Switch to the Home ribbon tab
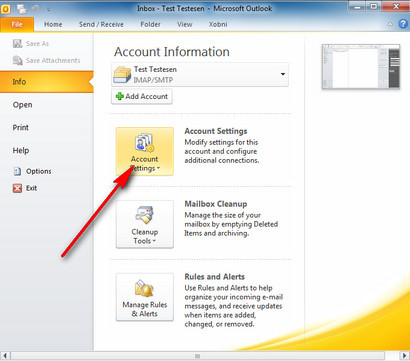 53,24
